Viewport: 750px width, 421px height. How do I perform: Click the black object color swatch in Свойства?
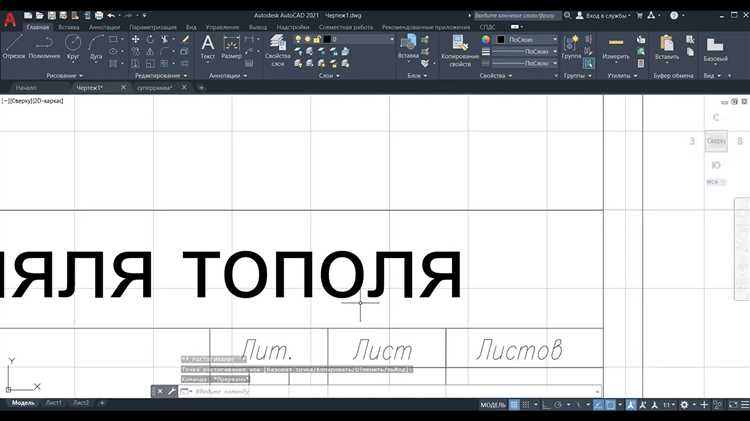click(x=500, y=39)
